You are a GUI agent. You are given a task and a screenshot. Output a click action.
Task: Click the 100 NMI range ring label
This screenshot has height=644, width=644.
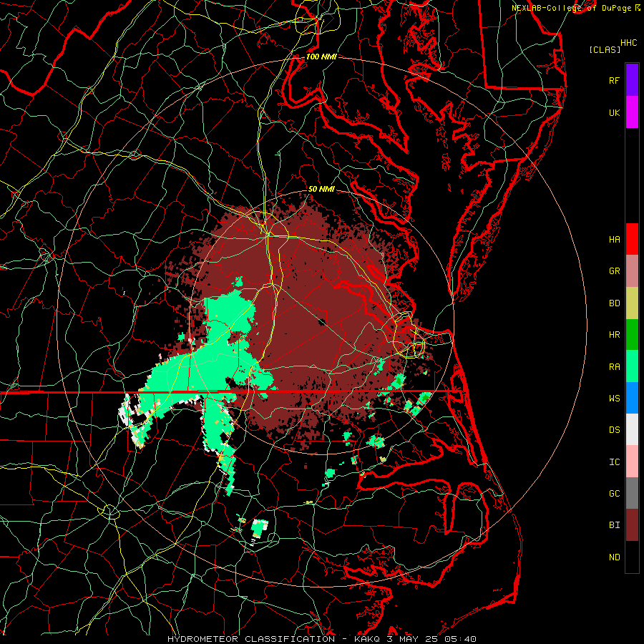(x=321, y=57)
